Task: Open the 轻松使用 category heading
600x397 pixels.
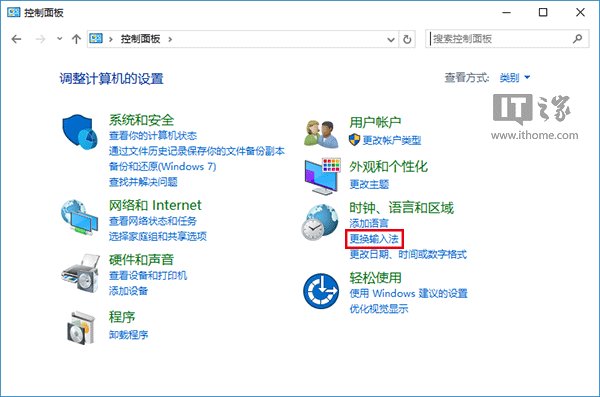Action: pos(375,278)
